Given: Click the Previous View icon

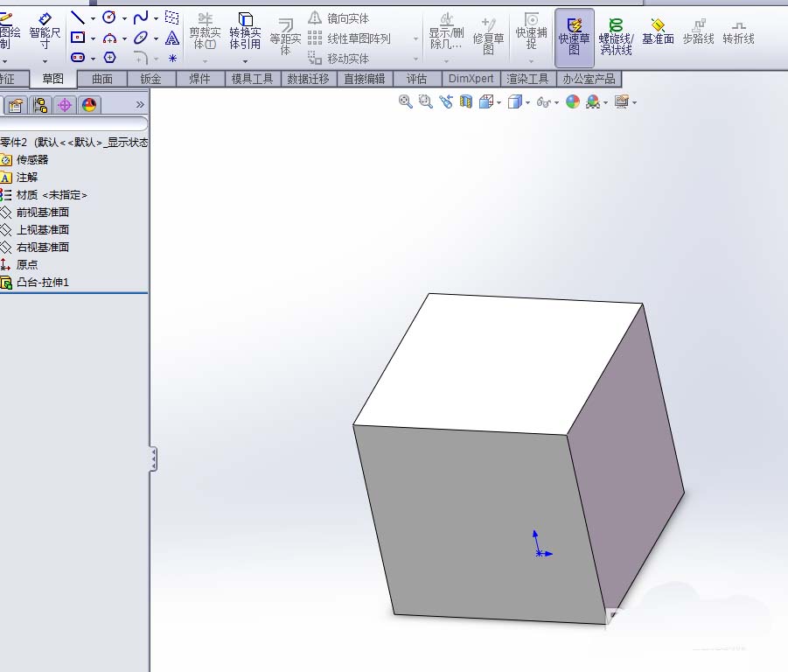Looking at the screenshot, I should [x=446, y=101].
